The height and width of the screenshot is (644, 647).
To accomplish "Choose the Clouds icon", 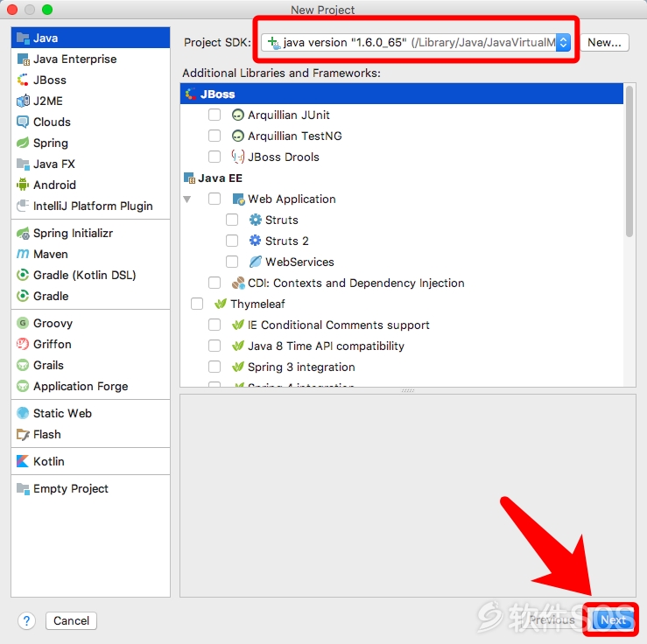I will click(23, 122).
